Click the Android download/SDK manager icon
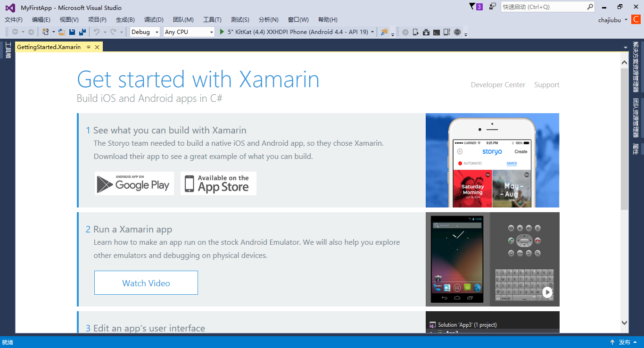Viewport: 644px width, 348px height. point(426,32)
